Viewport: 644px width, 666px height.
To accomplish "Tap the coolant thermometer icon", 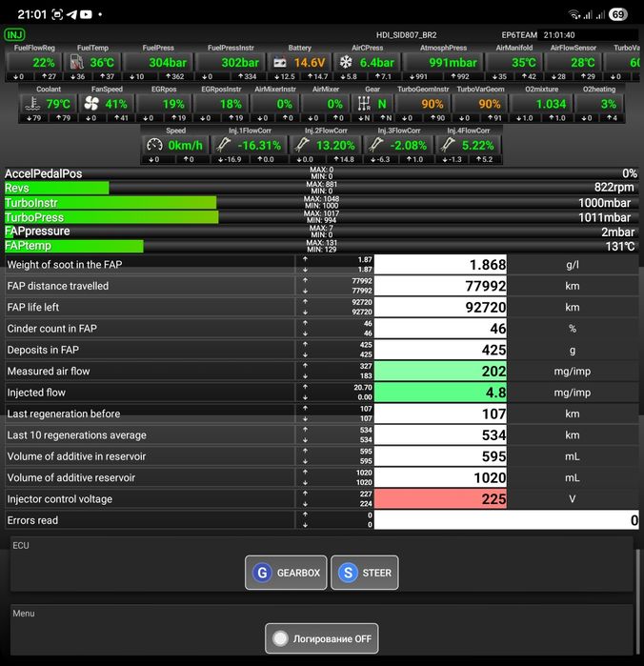I will [32, 104].
